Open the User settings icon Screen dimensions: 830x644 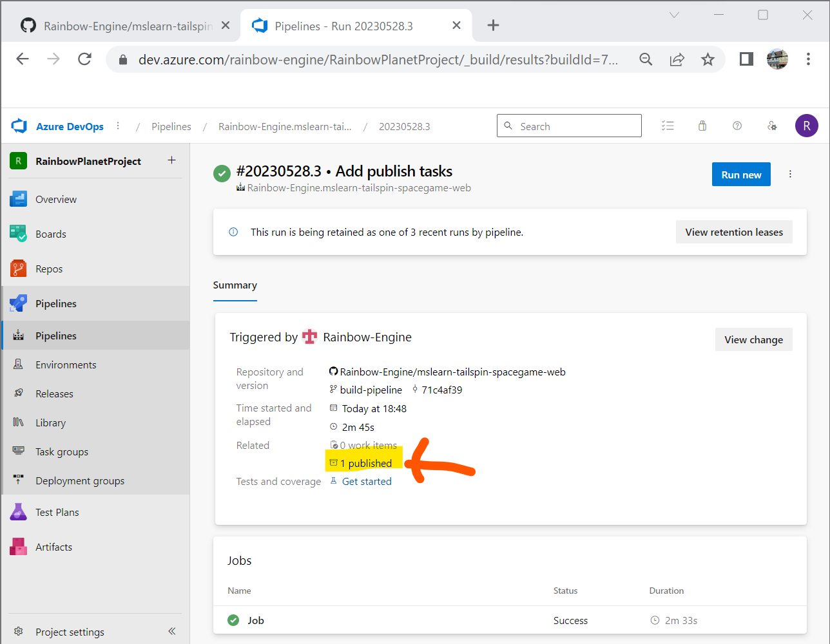pyautogui.click(x=772, y=126)
